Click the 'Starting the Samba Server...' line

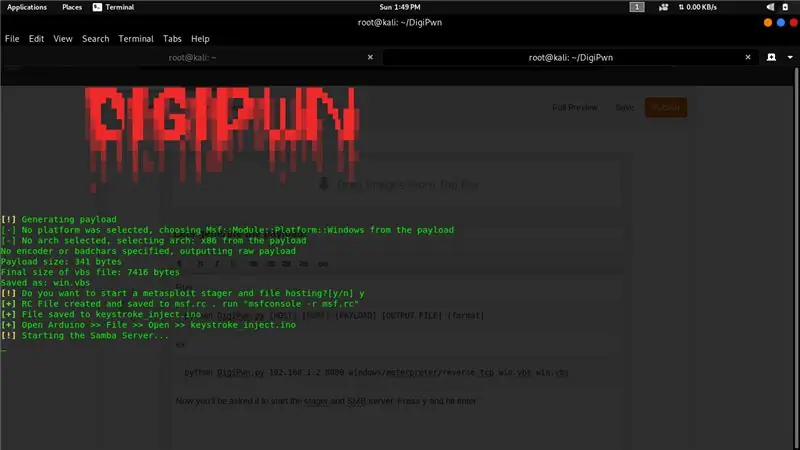[85, 336]
